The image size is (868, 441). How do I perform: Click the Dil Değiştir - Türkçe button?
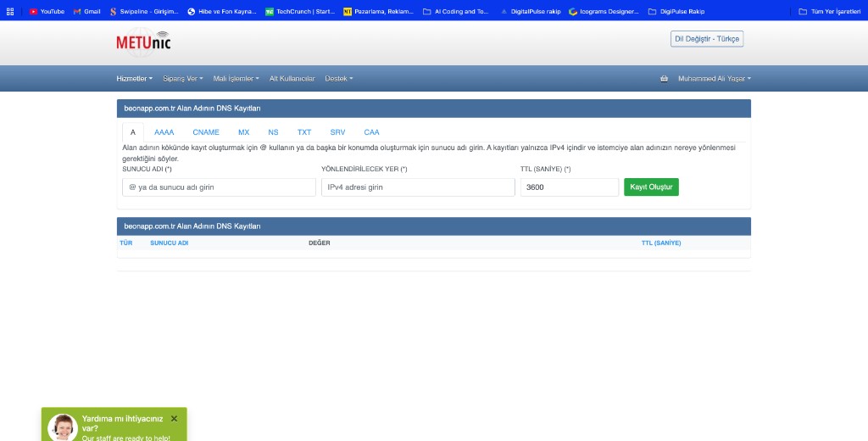coord(707,39)
